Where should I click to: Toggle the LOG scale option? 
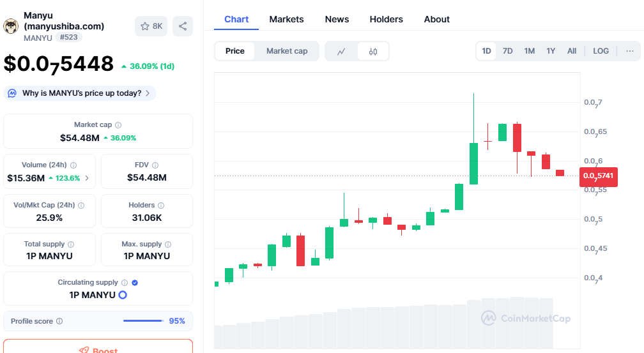click(601, 51)
